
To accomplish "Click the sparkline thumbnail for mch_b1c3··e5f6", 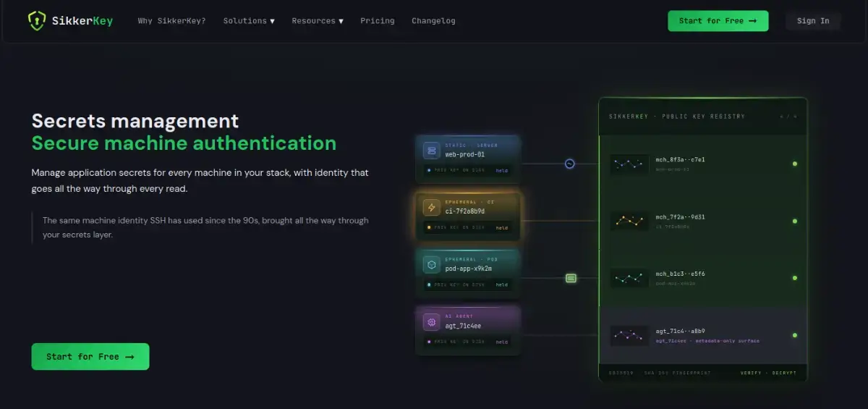I will (x=629, y=278).
